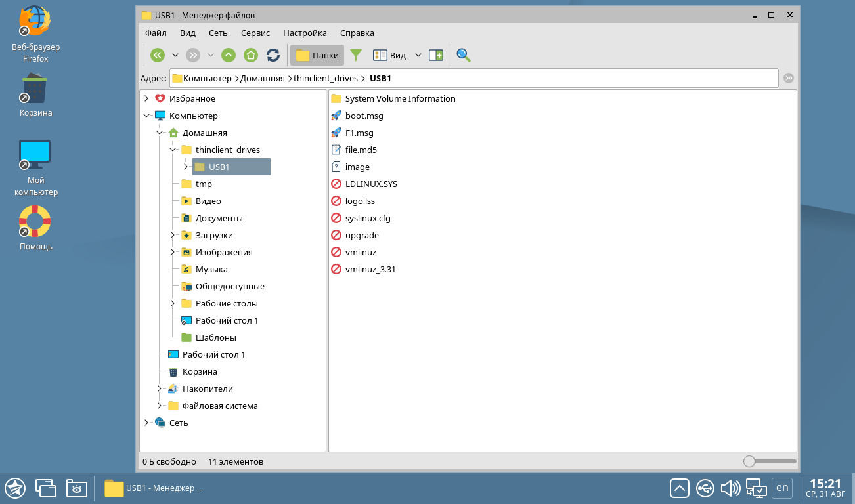Click the new side pane icon in toolbar
Screen dimensions: 855x504
[x=435, y=55]
